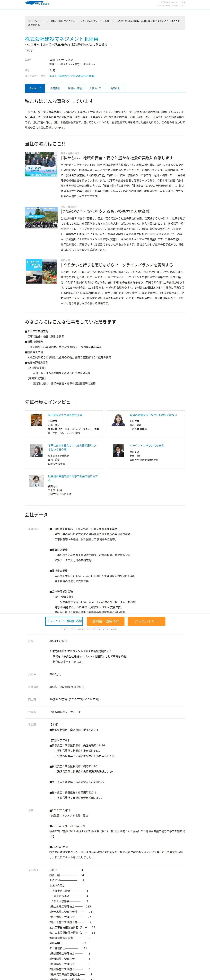Open the 会社トップ tab
Screen dimensions: 210x980
pyautogui.click(x=35, y=88)
